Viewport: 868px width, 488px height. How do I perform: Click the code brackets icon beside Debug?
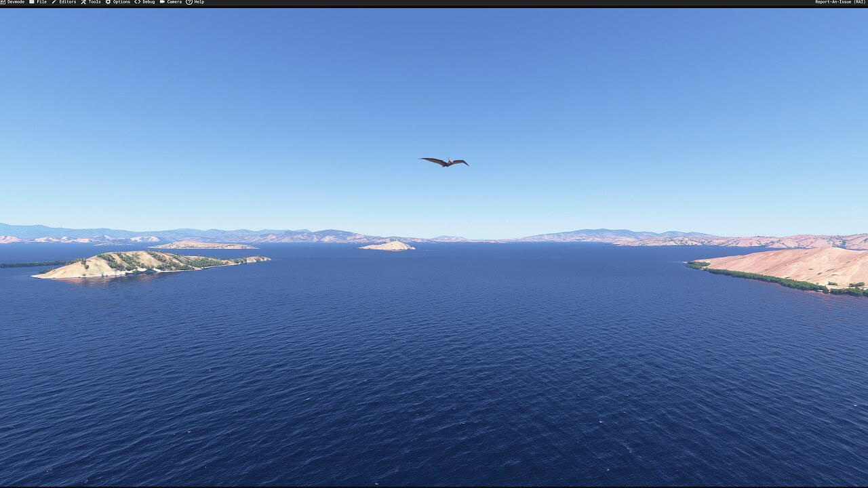tap(138, 2)
